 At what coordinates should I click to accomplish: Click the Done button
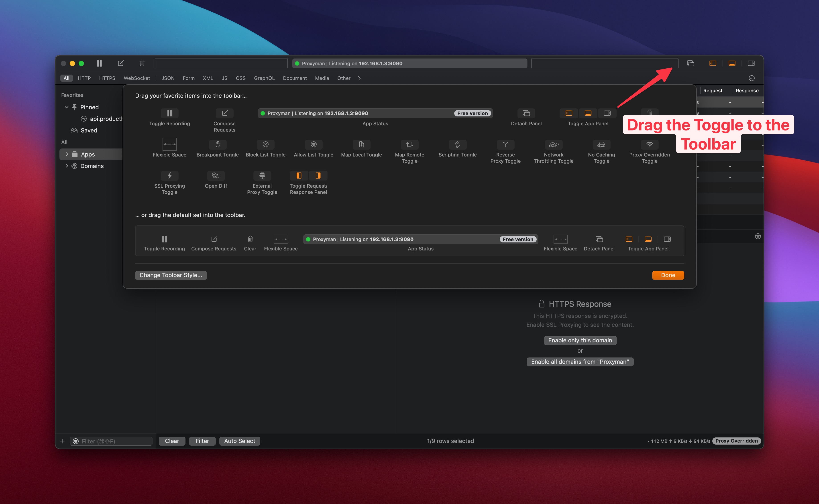coord(668,275)
